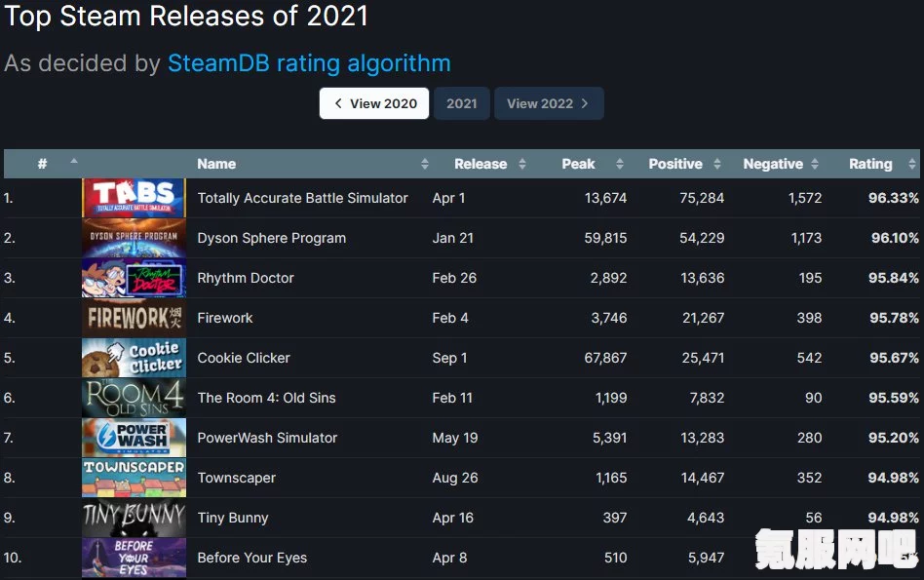Sort by Release column header
Image resolution: width=924 pixels, height=580 pixels.
(481, 163)
